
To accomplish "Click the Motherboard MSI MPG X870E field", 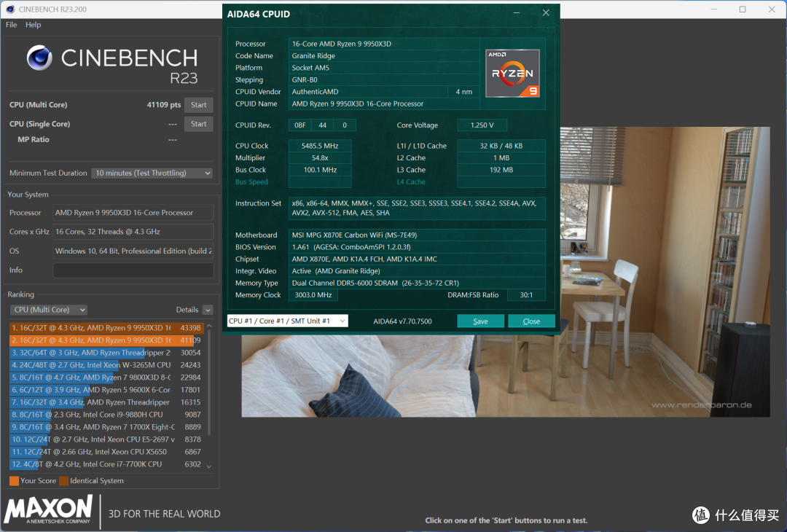I will tap(417, 235).
